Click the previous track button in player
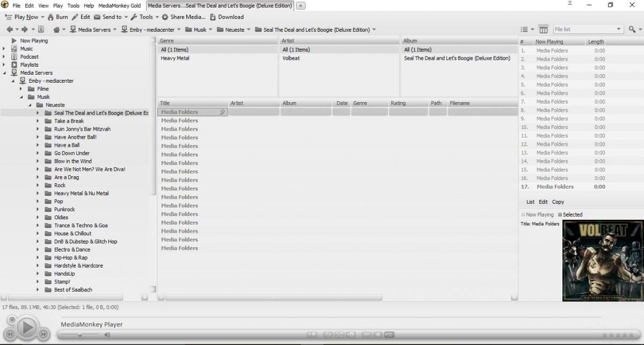644x345 pixels. [x=10, y=334]
